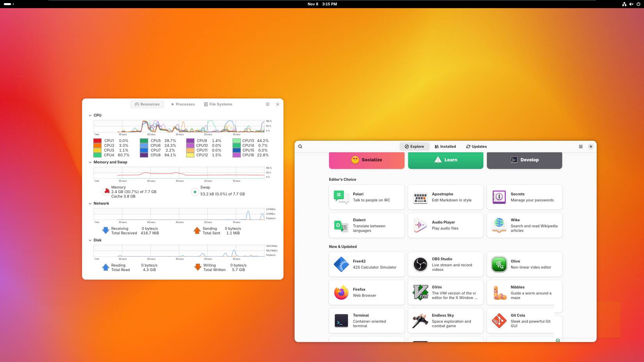Pick a new color for CPU16
644x362 pixels.
tap(237, 155)
